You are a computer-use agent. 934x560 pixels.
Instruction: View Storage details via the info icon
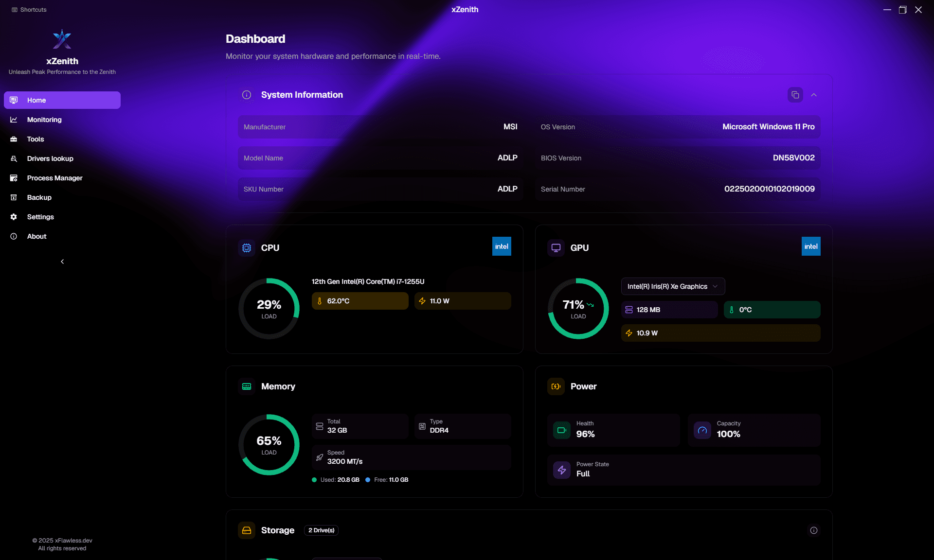[x=814, y=530]
